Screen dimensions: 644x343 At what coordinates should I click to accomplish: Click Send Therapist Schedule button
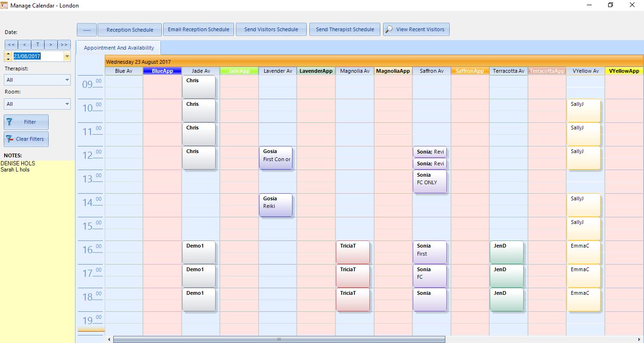pos(345,29)
